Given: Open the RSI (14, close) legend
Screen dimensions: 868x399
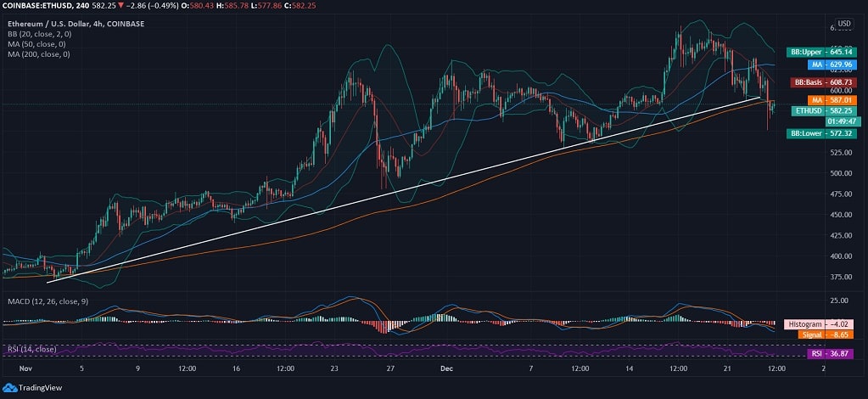Looking at the screenshot, I should pyautogui.click(x=31, y=349).
